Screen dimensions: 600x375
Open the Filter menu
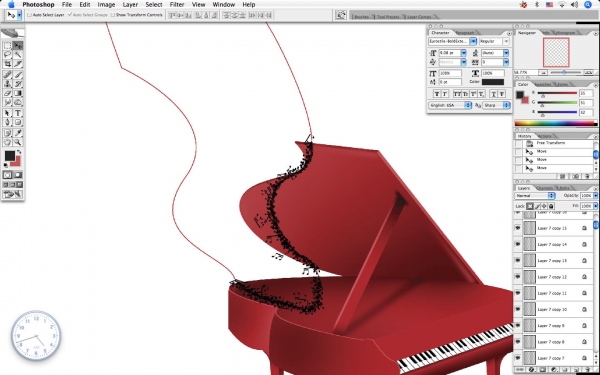click(x=177, y=5)
